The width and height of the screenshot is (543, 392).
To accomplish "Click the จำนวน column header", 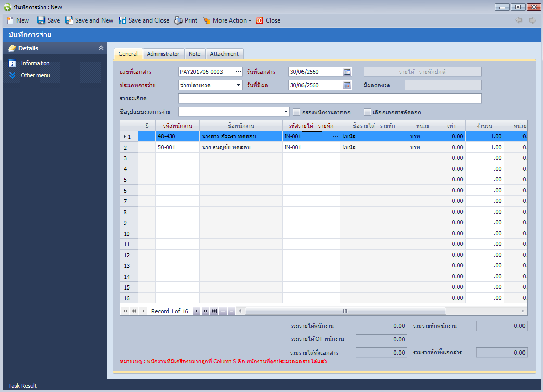I will click(484, 126).
